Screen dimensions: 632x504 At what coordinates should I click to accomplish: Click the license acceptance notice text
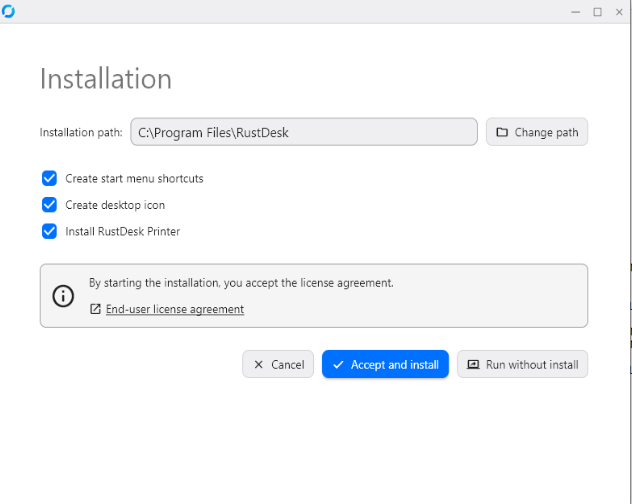click(241, 283)
